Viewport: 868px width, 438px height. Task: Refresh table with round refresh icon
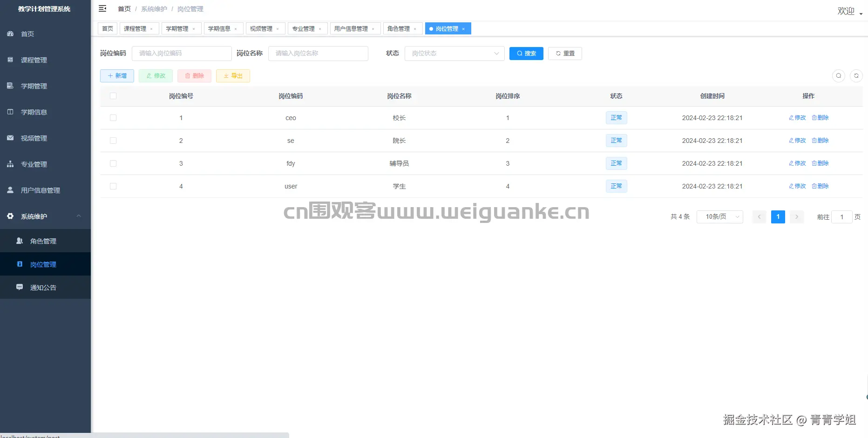(x=856, y=75)
